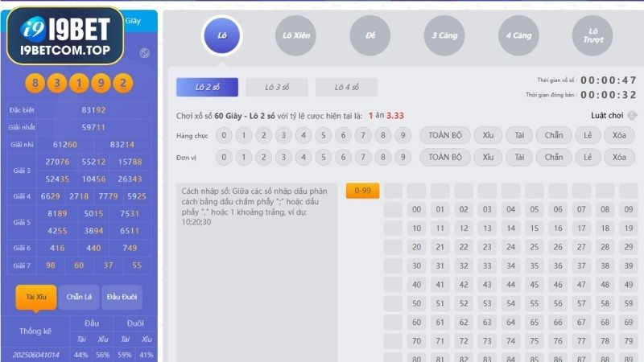This screenshot has height=362, width=644.
Task: Pick the 4 Càng circle icon
Action: tap(518, 35)
